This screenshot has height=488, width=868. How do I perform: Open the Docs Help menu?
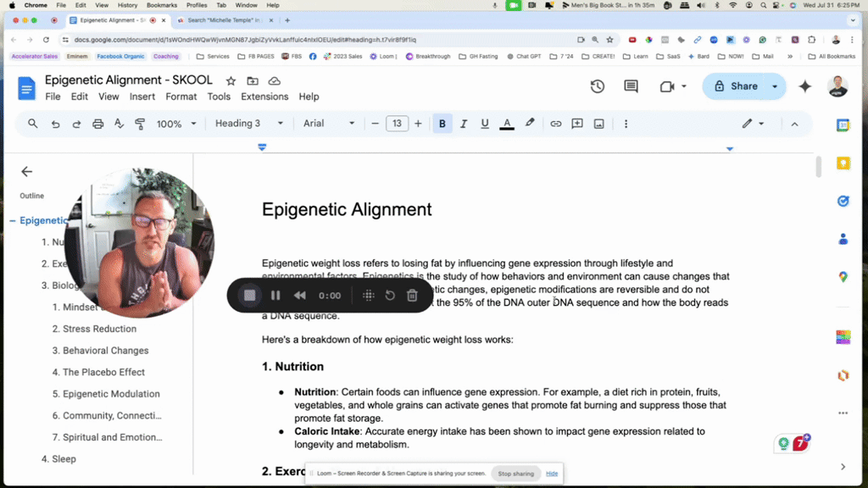309,97
